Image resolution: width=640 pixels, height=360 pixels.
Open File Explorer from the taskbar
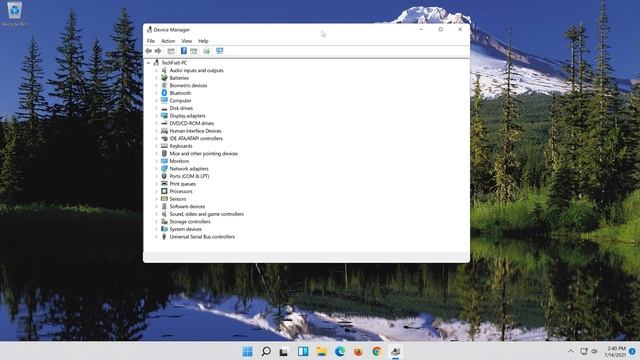coord(321,351)
